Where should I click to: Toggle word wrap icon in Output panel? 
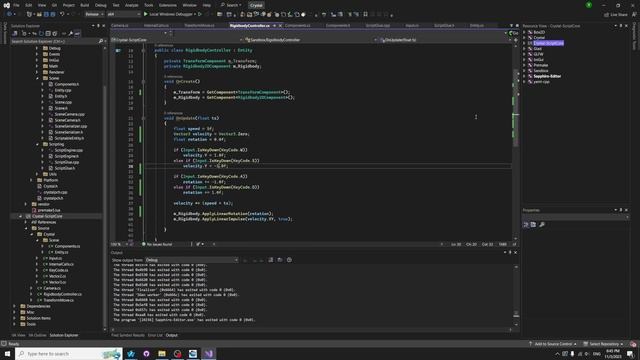tap(280, 260)
